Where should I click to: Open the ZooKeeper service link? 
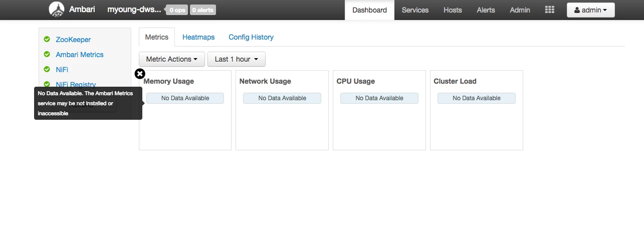pos(73,40)
